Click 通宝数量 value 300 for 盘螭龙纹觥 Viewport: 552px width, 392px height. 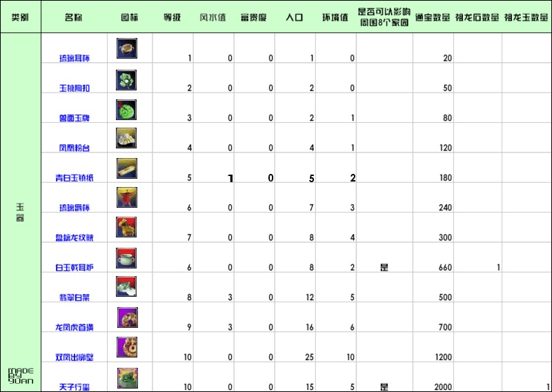[x=445, y=237]
